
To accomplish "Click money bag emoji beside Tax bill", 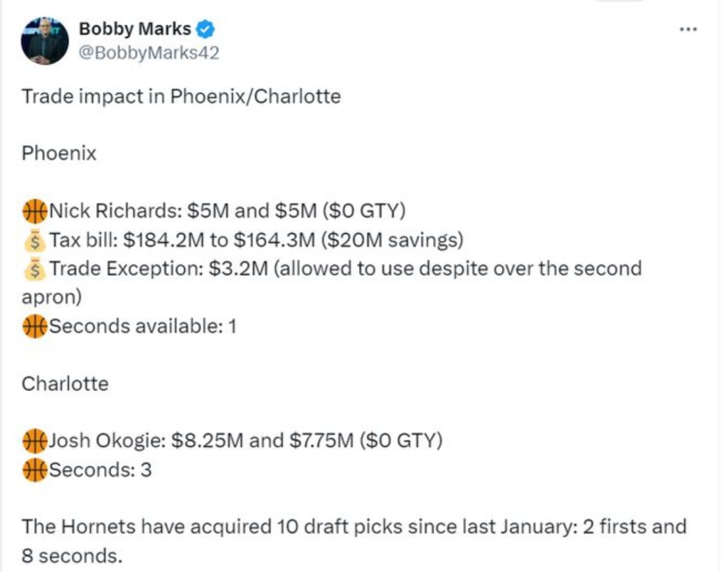I will click(x=34, y=240).
